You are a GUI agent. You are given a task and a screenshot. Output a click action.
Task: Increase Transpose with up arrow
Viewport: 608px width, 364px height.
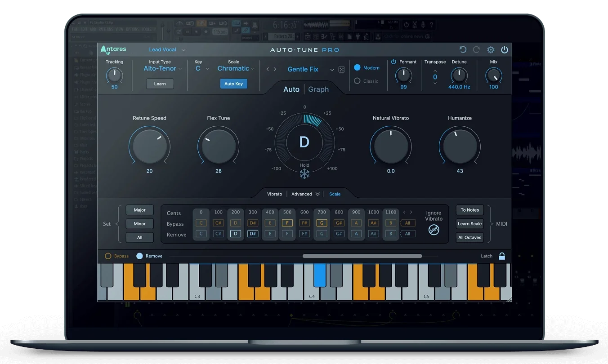435,71
